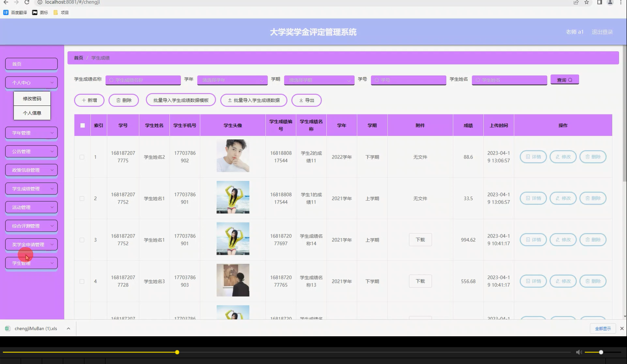
Task: Click the 查询 search button
Action: 565,80
